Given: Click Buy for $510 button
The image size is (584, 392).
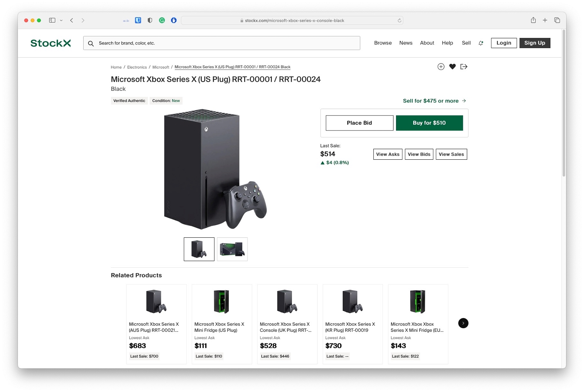Looking at the screenshot, I should (x=429, y=123).
